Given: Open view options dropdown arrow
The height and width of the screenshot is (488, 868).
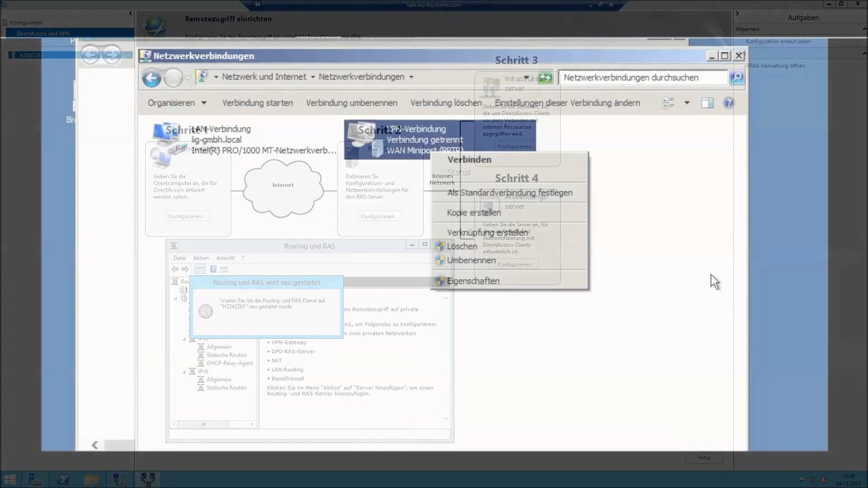Looking at the screenshot, I should pos(686,103).
